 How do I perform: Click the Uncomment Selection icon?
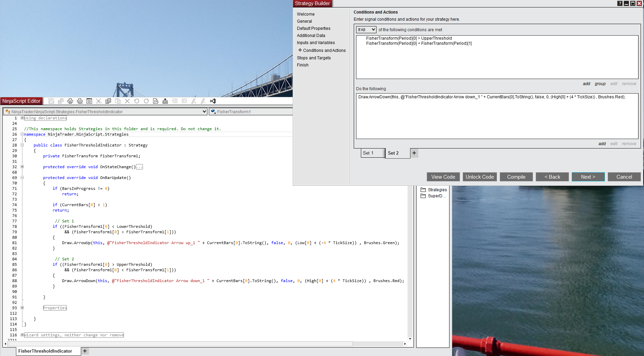tap(203, 101)
